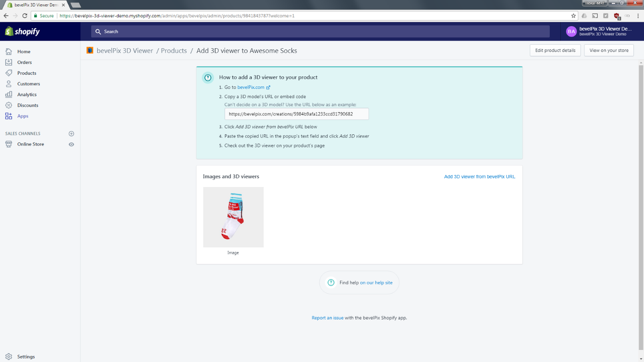Viewport: 644px width, 362px height.
Task: Click the Google Drive extension icon
Action: [x=585, y=16]
